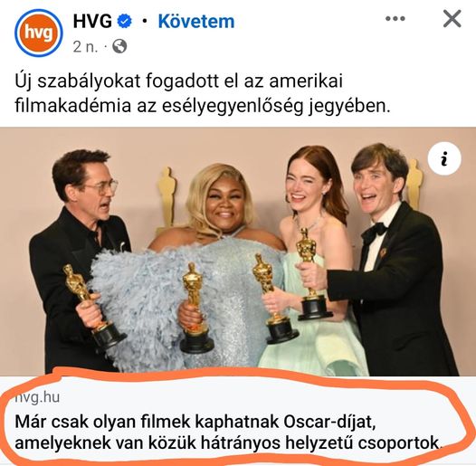Click the globe public audience icon
476x466 pixels.
click(119, 46)
